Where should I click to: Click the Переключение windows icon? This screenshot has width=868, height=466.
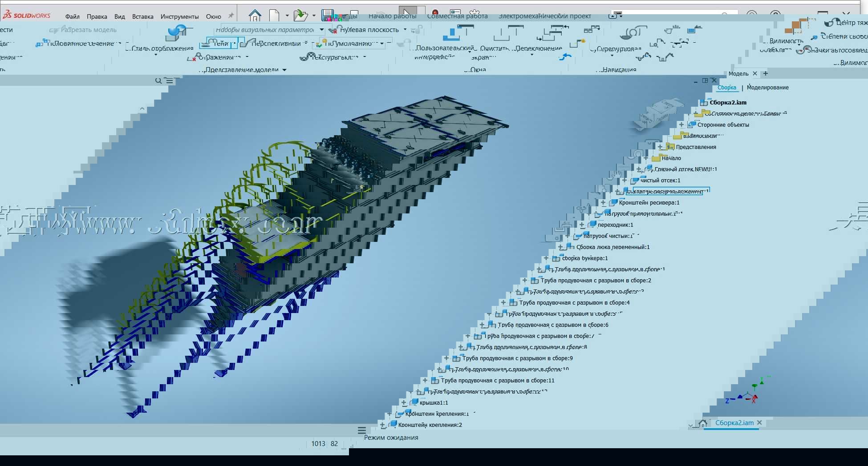(552, 33)
